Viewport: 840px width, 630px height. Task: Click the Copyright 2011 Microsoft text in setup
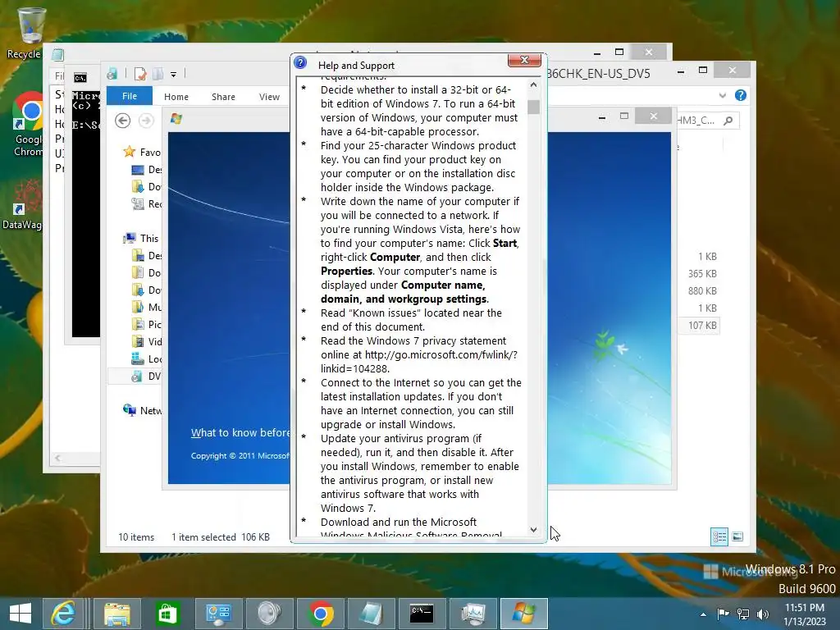point(240,455)
